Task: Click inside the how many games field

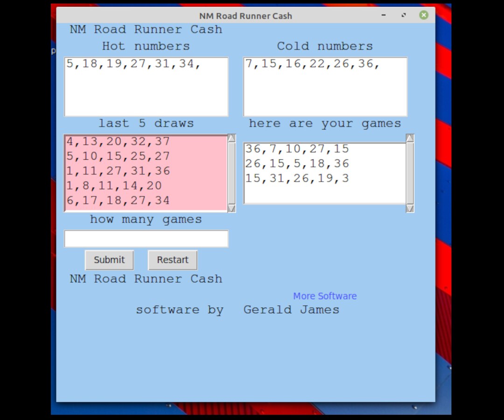Action: tap(146, 238)
